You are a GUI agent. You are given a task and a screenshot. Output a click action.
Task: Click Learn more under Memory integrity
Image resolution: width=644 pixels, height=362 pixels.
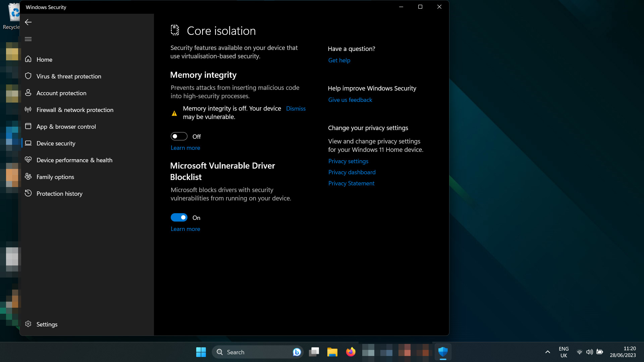(x=185, y=148)
